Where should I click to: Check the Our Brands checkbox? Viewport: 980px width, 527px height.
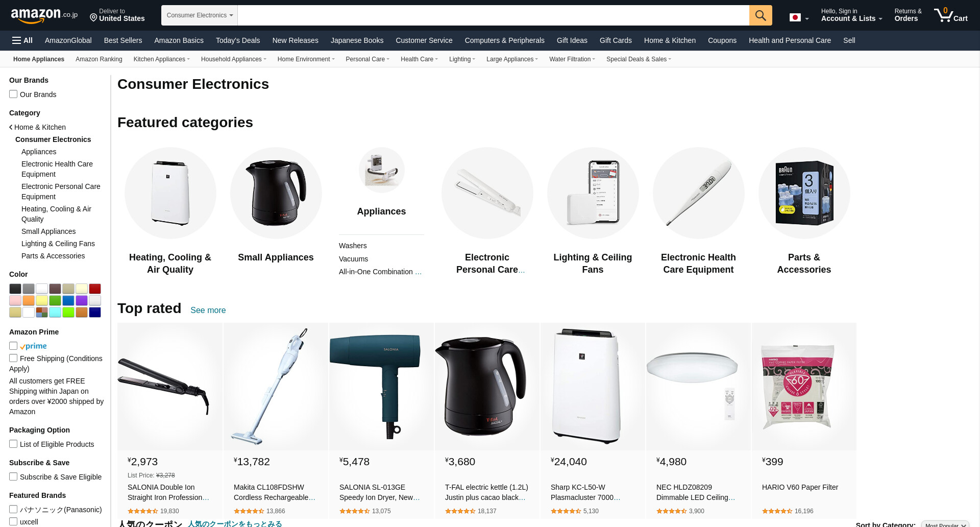(x=13, y=94)
